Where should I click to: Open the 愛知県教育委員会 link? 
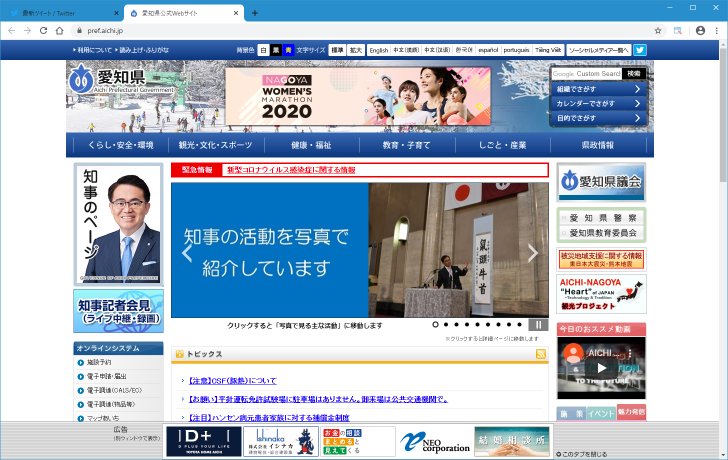pos(602,233)
